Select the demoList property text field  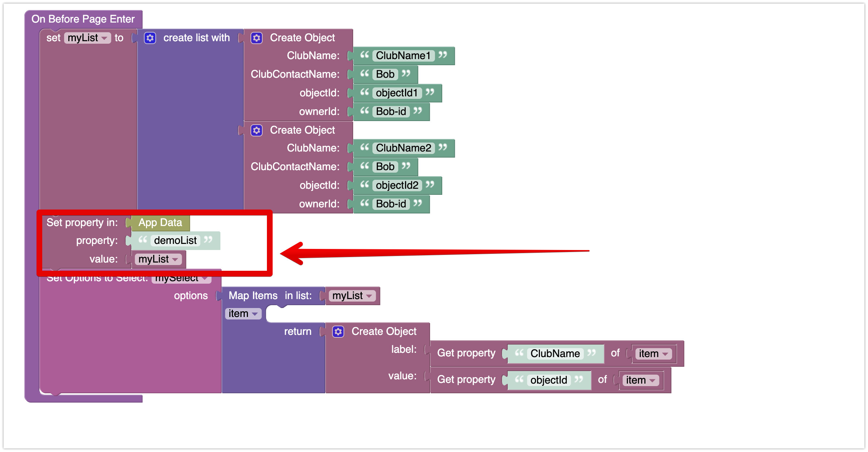pos(175,240)
